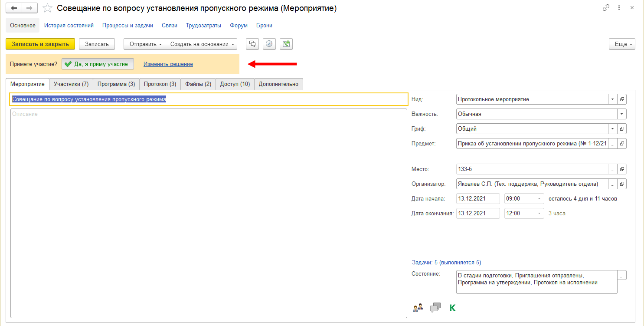Screen dimensions: 644x326
Task: Click the Дата начала date field
Action: tap(478, 199)
